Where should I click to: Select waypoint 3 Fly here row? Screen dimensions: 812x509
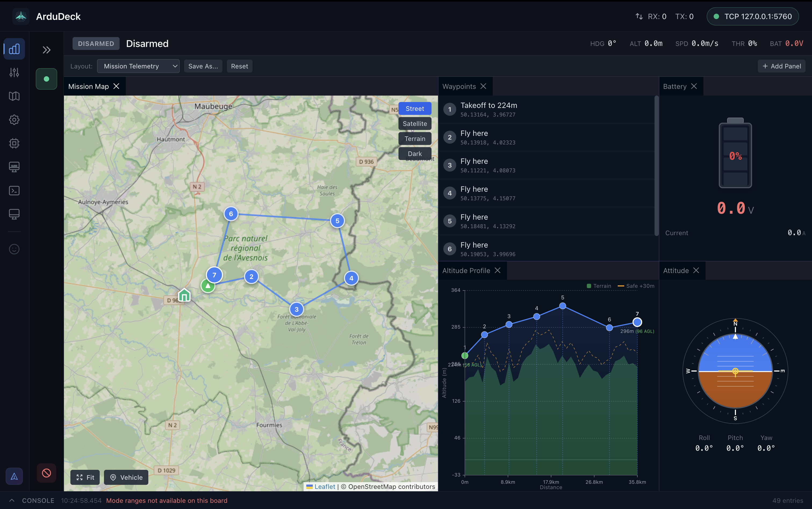point(546,165)
